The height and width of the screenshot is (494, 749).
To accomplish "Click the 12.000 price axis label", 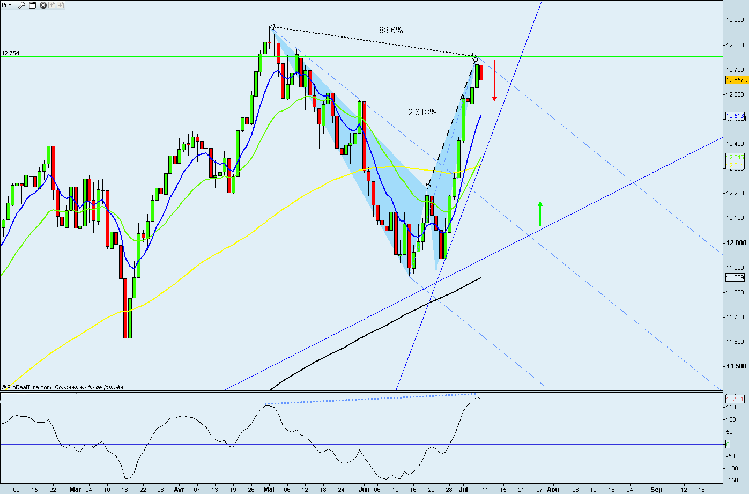I will coord(736,243).
